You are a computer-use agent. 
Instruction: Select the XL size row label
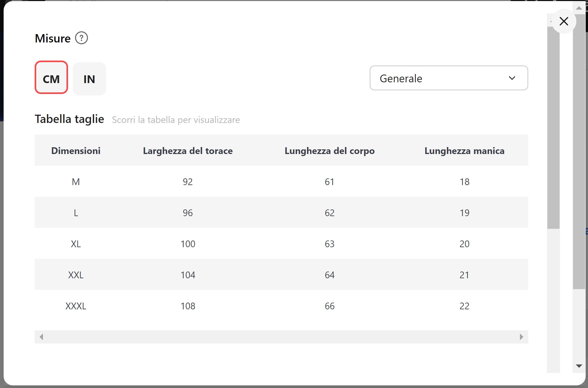pos(76,244)
